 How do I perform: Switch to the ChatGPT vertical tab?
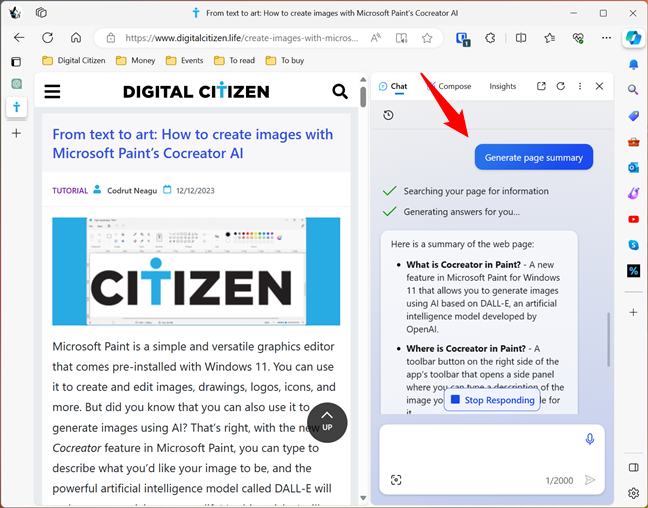tap(17, 84)
